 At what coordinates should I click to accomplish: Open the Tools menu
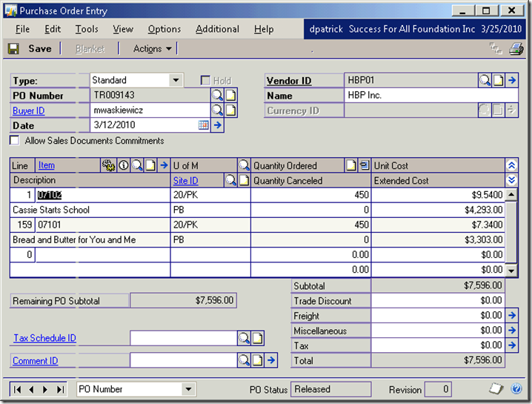[87, 29]
